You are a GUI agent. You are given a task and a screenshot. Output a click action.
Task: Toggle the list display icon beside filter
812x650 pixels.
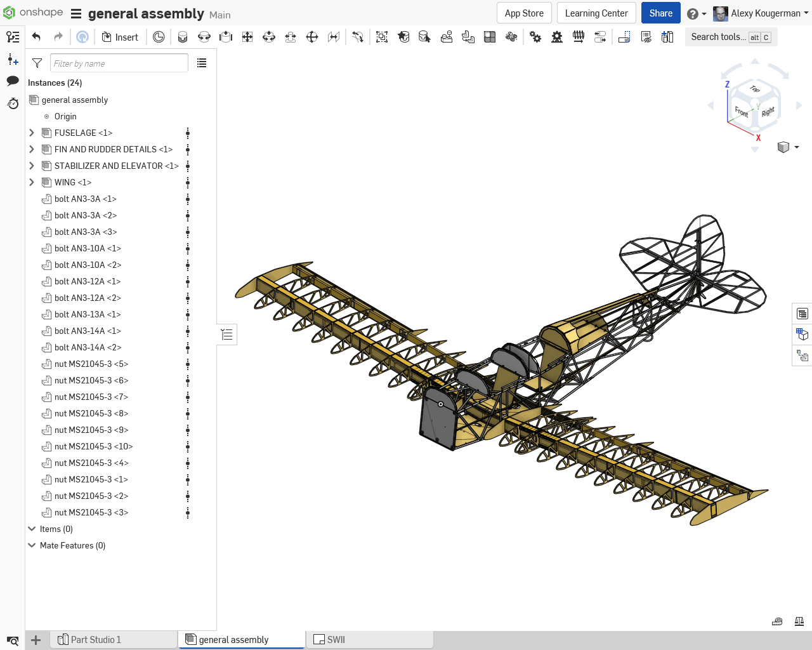202,63
